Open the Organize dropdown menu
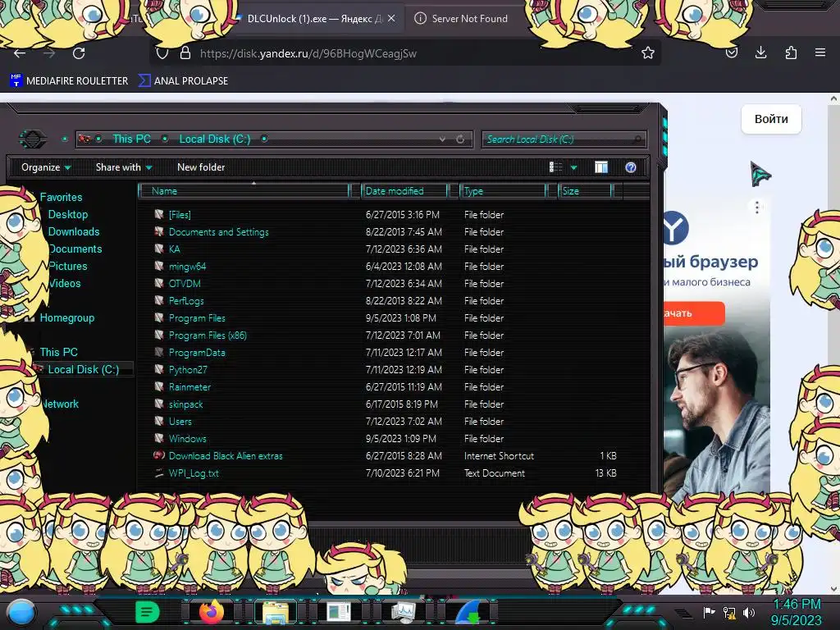This screenshot has height=630, width=840. tap(46, 167)
